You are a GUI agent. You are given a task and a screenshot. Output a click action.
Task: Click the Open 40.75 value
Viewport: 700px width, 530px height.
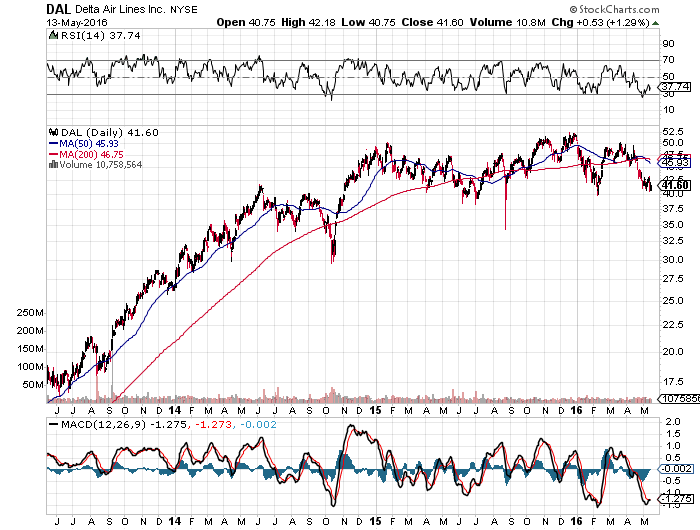246,22
